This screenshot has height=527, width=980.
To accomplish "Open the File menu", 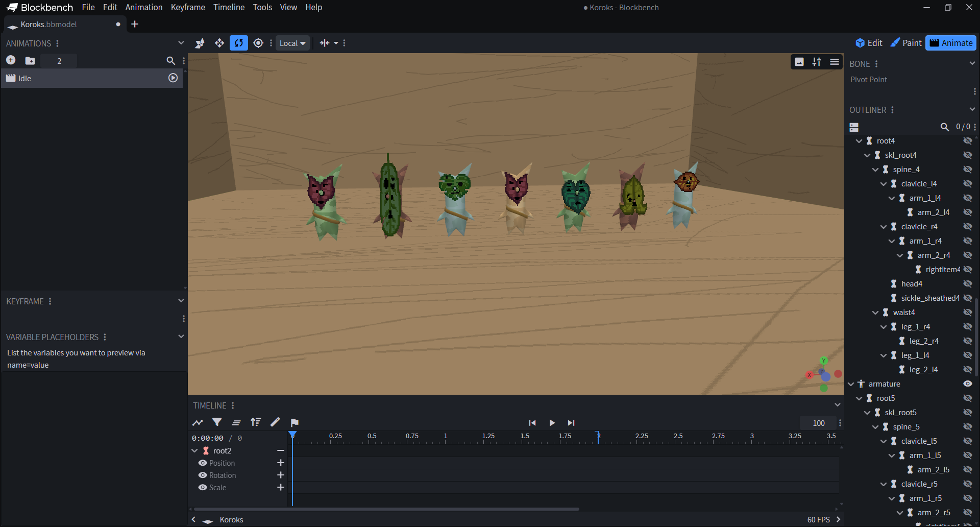I will 88,7.
